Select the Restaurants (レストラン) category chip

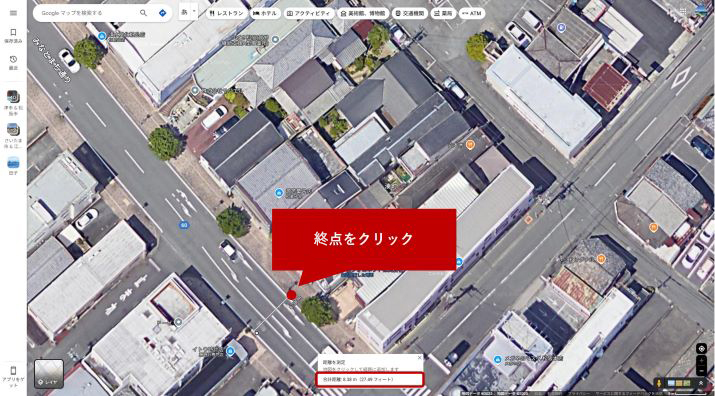point(227,13)
